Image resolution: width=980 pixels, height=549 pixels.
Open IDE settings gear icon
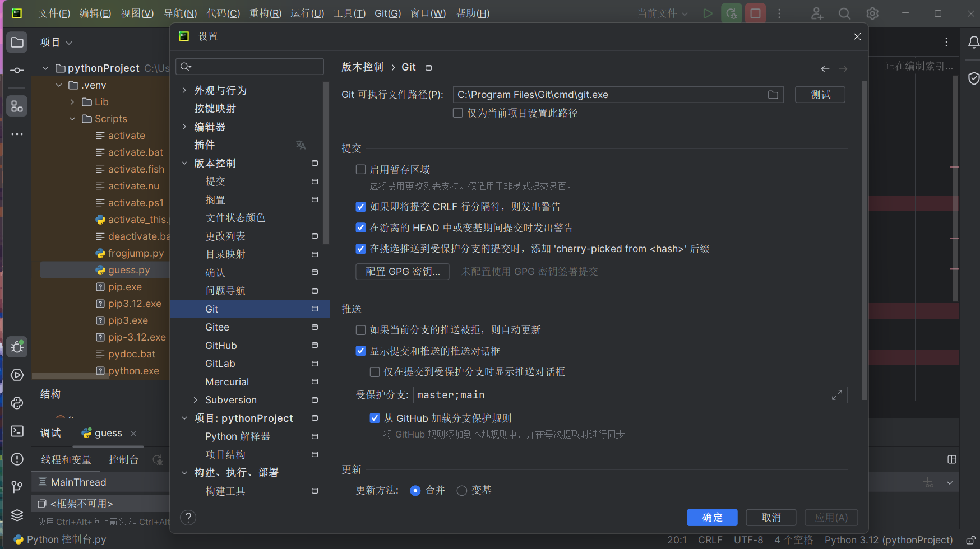pyautogui.click(x=872, y=13)
